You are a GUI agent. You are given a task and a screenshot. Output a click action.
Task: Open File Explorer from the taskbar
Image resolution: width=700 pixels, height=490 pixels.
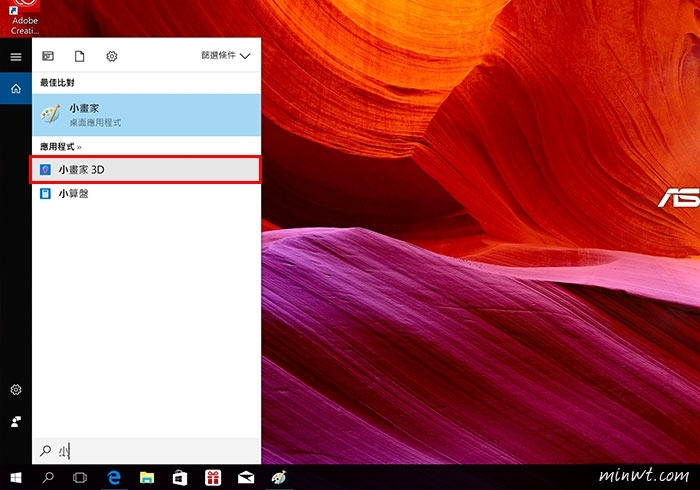click(146, 478)
